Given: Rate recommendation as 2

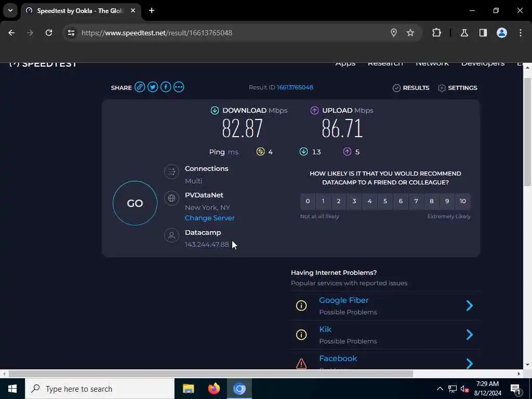Looking at the screenshot, I should click(x=339, y=201).
